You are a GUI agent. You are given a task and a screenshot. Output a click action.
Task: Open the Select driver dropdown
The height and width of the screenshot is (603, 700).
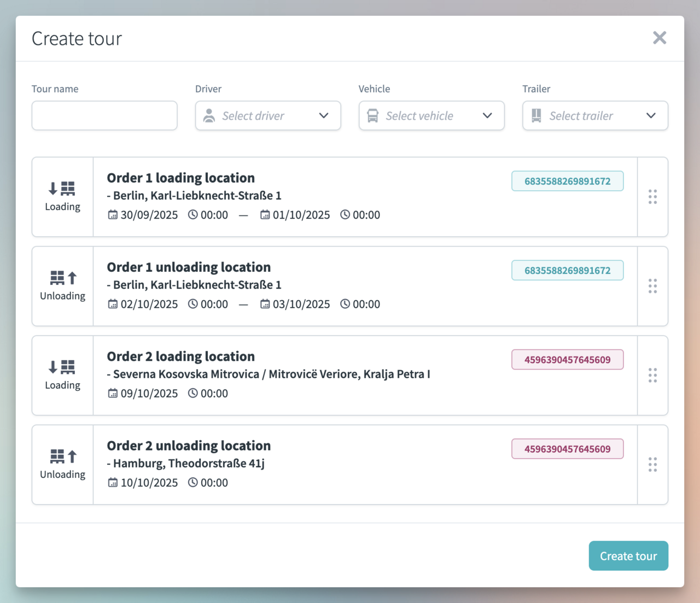coord(268,115)
